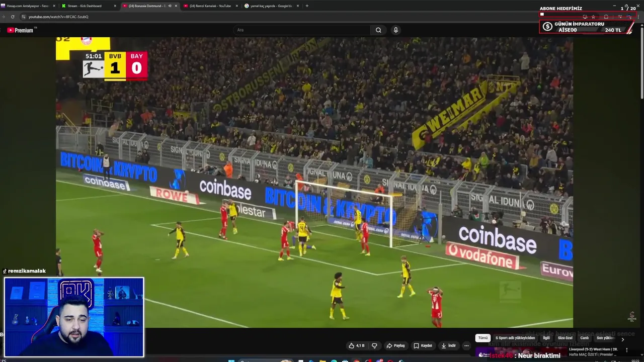Viewport: 644px width, 362px height.
Task: Like the video showing 4,1 B
Action: point(357,345)
